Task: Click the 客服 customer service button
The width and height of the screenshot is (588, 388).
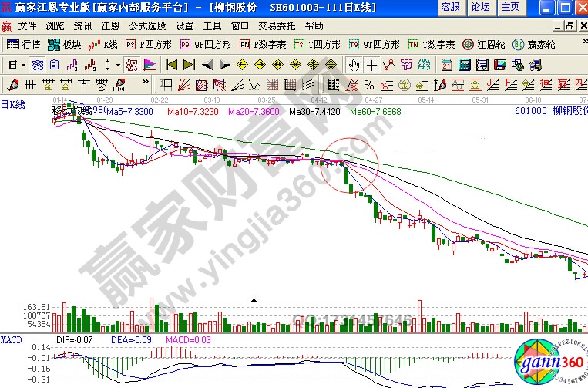Action: [449, 7]
